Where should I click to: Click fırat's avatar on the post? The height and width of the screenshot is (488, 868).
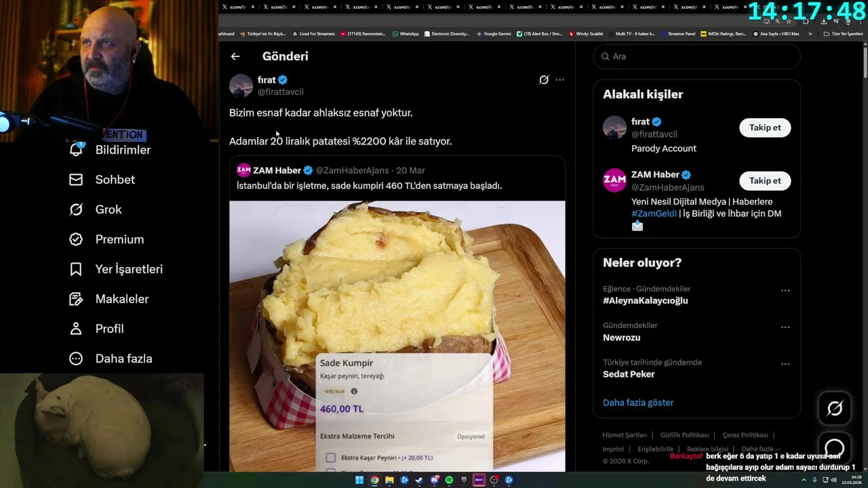point(241,85)
